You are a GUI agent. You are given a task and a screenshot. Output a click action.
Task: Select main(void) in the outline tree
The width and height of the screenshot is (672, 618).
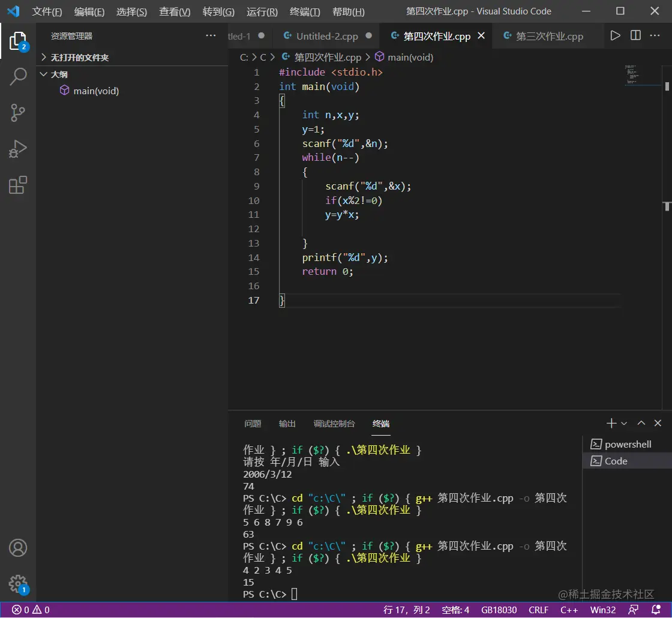pyautogui.click(x=96, y=91)
